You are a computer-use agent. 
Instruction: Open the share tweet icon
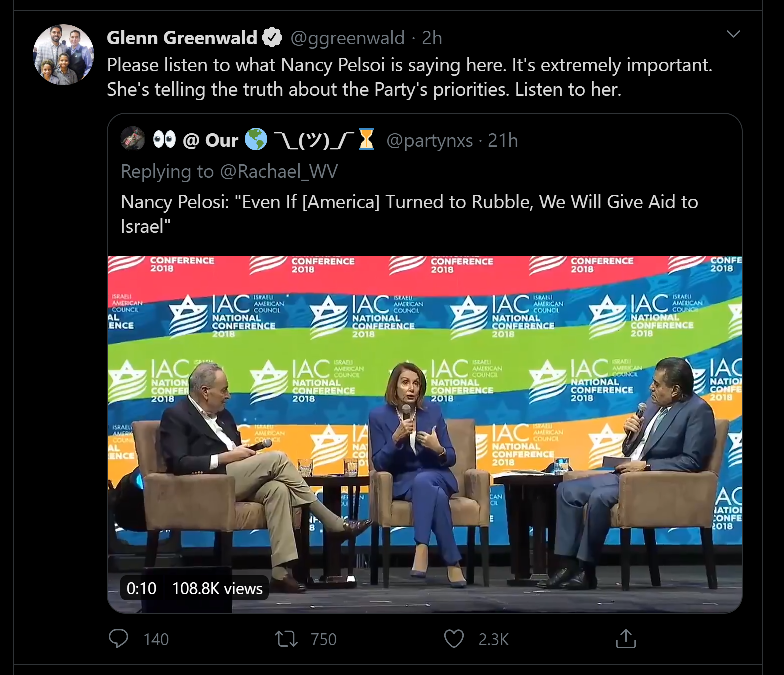coord(626,638)
